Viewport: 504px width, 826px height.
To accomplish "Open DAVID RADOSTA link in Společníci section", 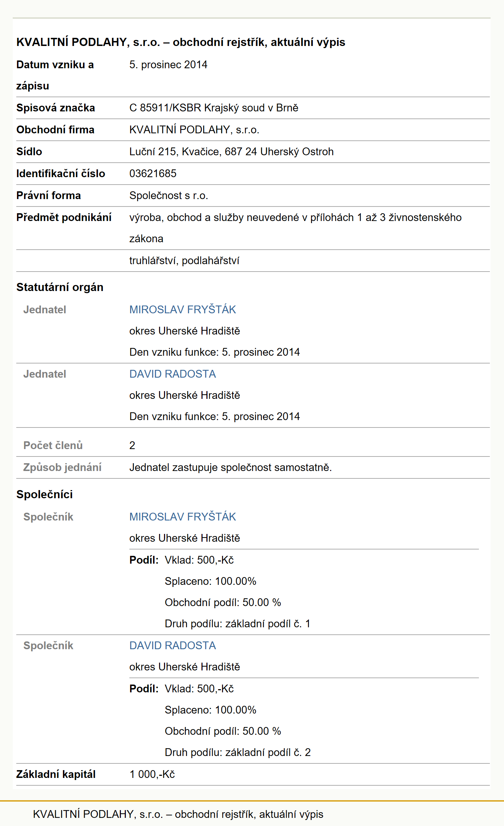I will 172,645.
